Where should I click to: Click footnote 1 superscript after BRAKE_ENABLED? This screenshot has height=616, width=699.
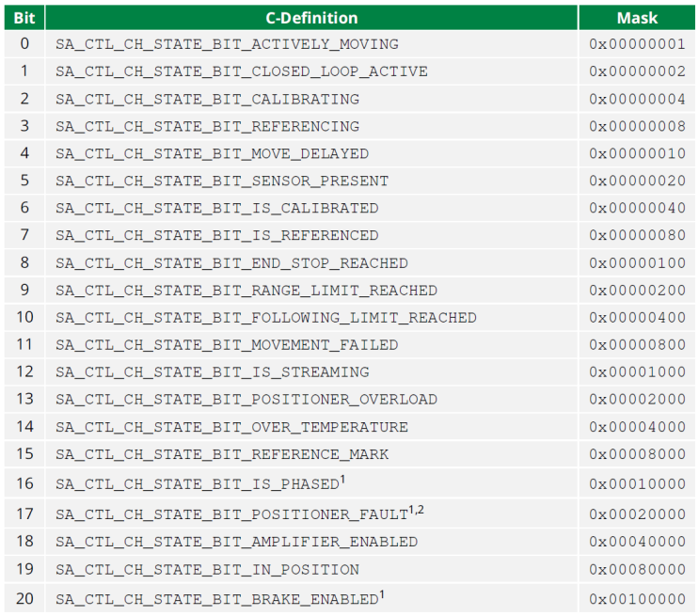pyautogui.click(x=382, y=594)
